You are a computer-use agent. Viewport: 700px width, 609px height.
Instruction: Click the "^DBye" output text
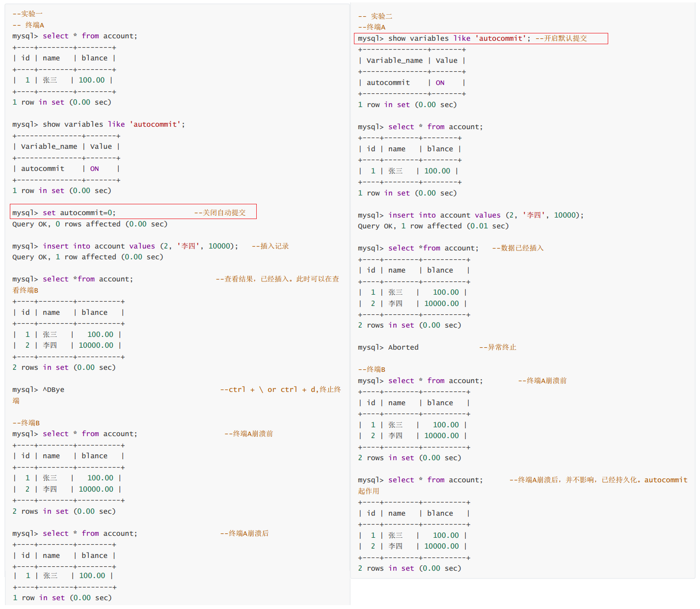click(54, 389)
